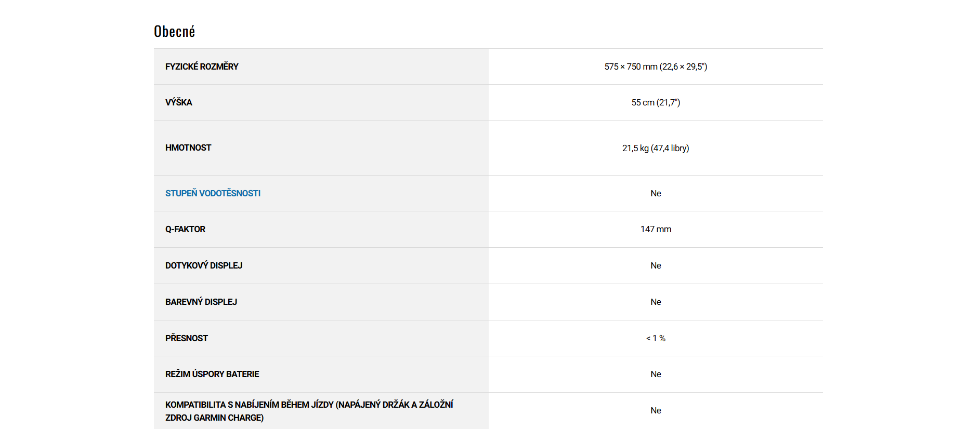Screen dimensions: 980x429
Task: Click the Fyzické rozměry row label
Action: [x=202, y=66]
